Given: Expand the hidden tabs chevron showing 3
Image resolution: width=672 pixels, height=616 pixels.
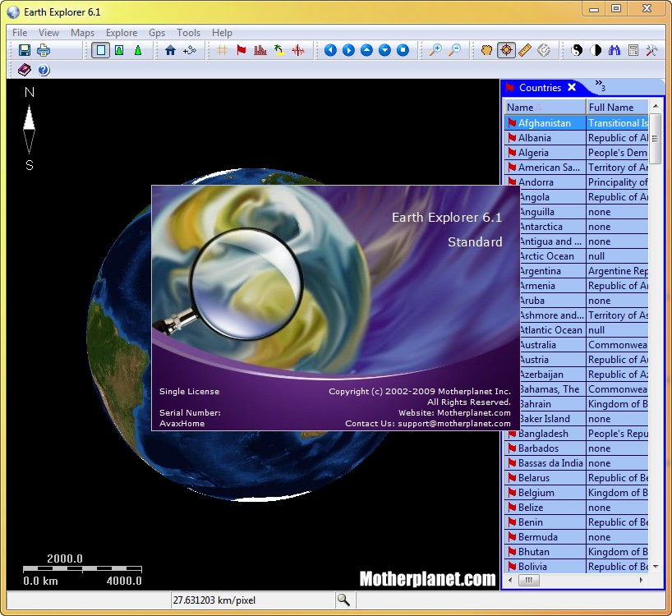Looking at the screenshot, I should [x=600, y=85].
